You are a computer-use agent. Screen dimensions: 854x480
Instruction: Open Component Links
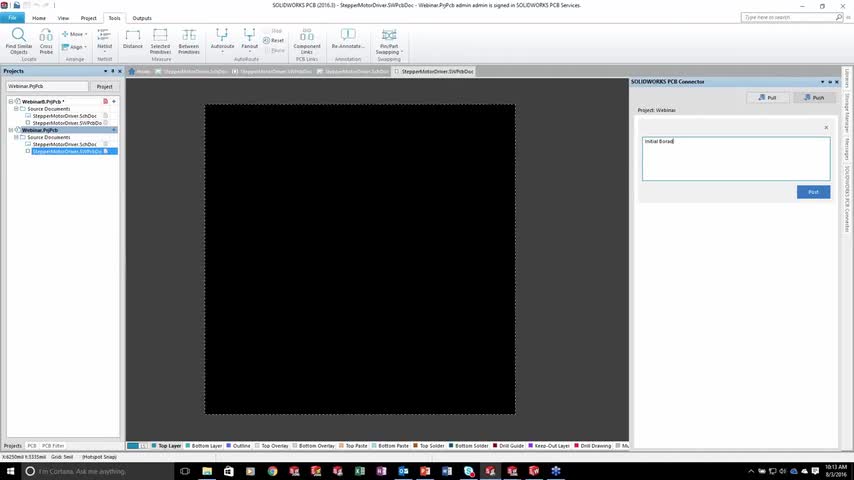[x=307, y=41]
